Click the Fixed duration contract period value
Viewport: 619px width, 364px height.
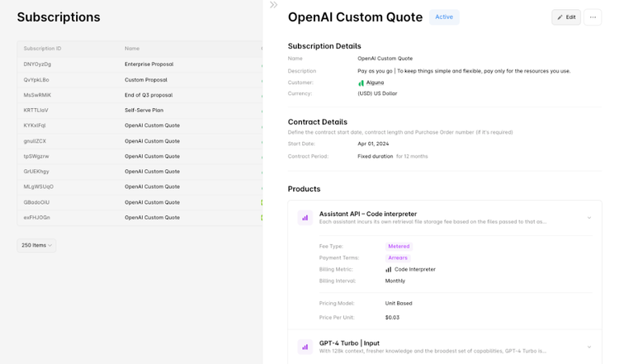coord(375,156)
